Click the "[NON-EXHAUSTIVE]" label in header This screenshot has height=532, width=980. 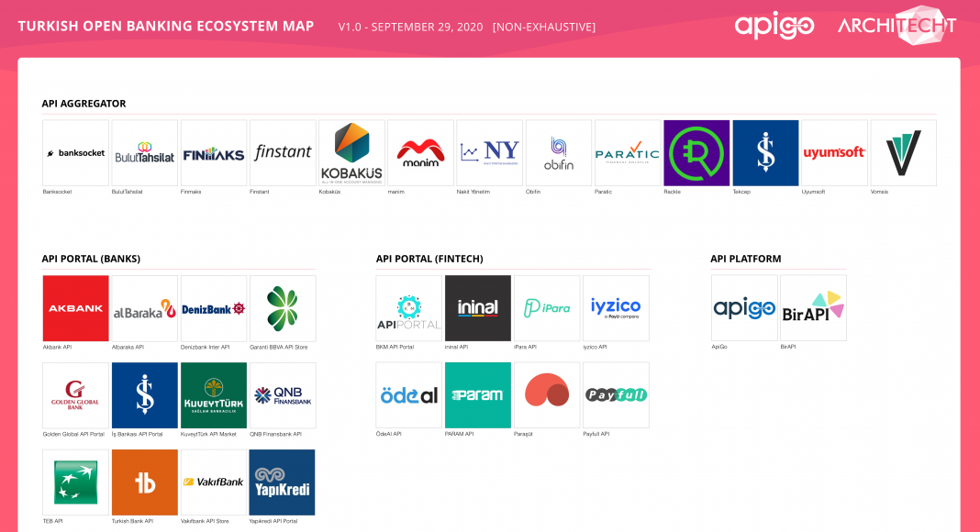pos(544,27)
